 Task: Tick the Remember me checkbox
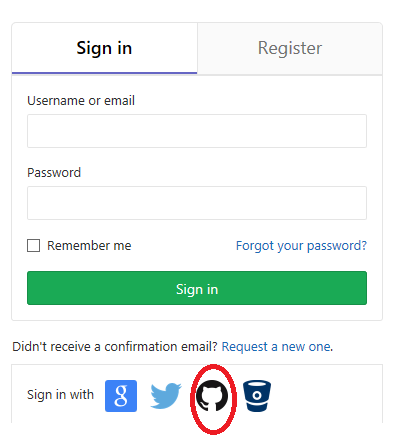coord(33,245)
